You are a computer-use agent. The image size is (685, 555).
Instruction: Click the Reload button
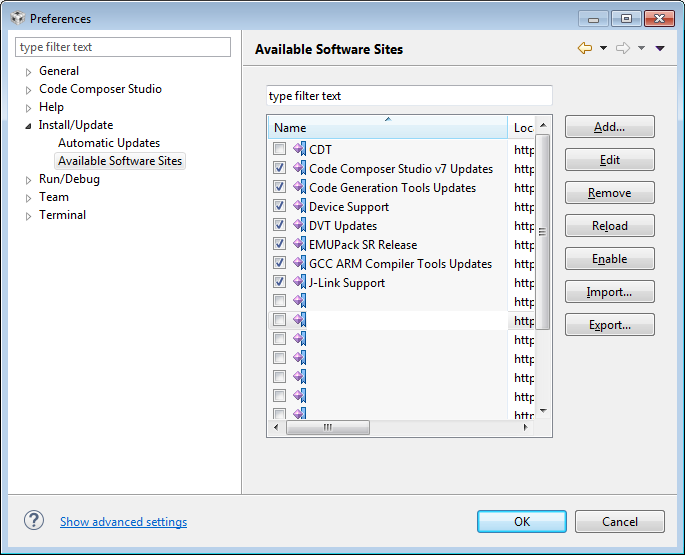click(x=609, y=225)
